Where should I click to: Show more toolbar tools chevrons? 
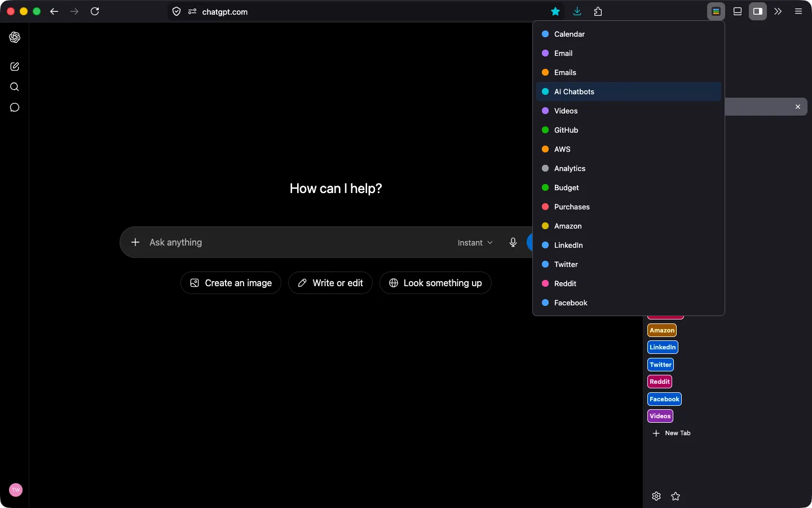[778, 11]
